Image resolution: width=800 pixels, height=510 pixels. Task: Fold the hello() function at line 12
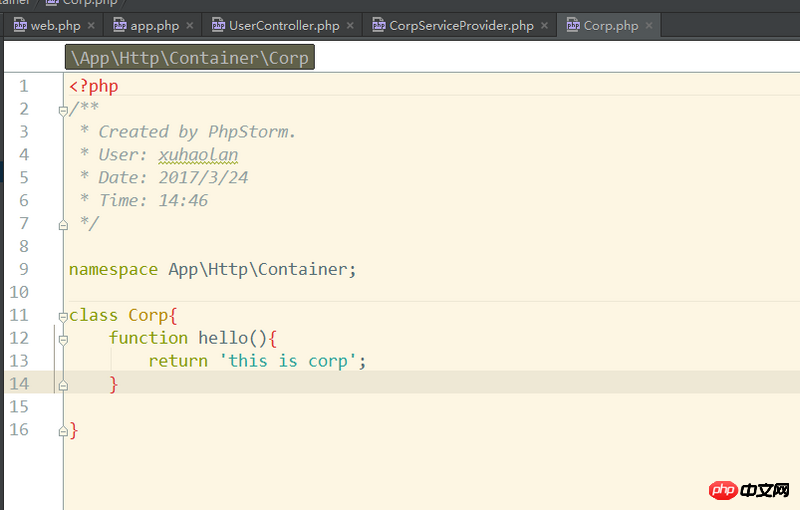[x=63, y=339]
